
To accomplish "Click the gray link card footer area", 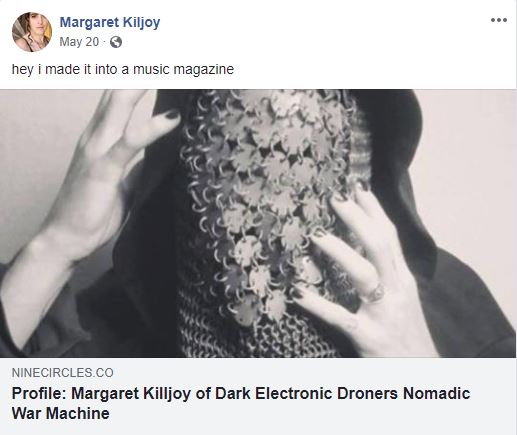I will click(258, 396).
